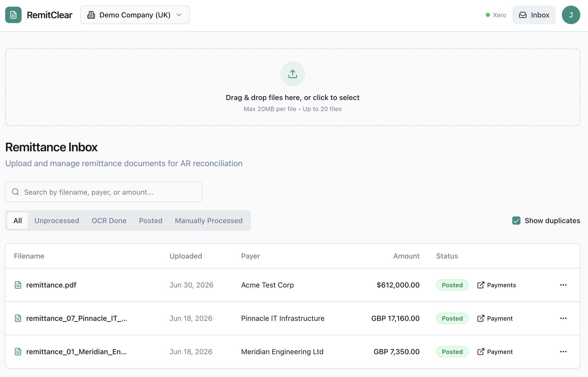Open more options for Meridian Engineering Ltd row

pos(563,352)
